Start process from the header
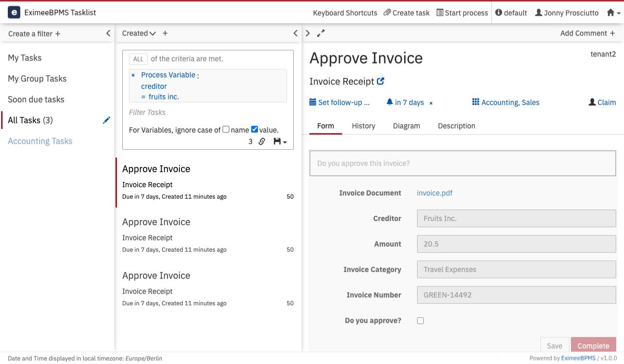624x364 pixels. tap(462, 13)
